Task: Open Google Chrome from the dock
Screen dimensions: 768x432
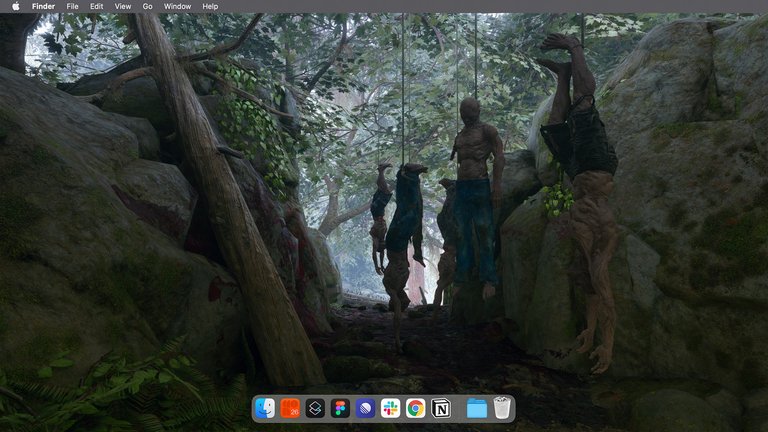Action: pos(415,408)
